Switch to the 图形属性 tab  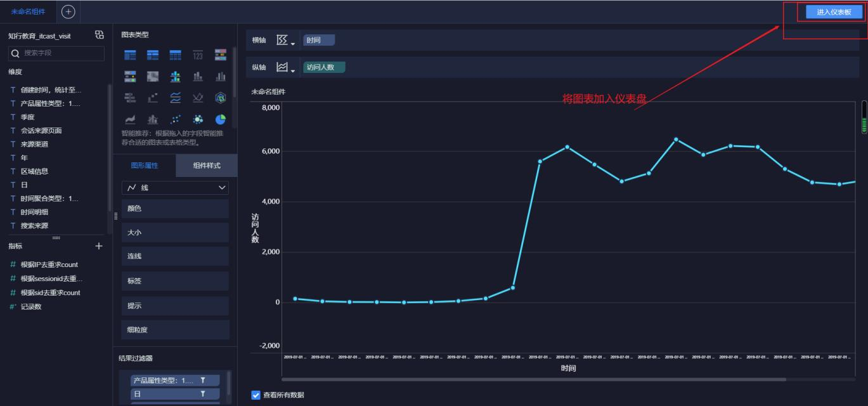click(145, 166)
